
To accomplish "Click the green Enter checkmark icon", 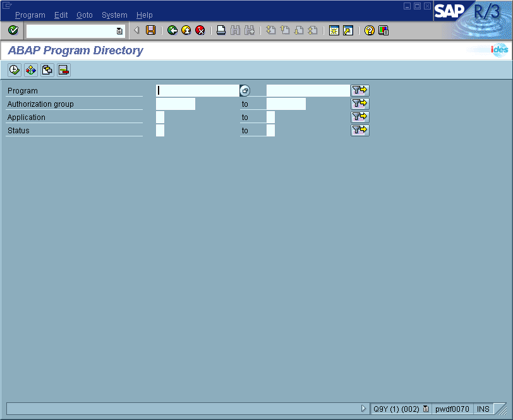I will (x=13, y=30).
